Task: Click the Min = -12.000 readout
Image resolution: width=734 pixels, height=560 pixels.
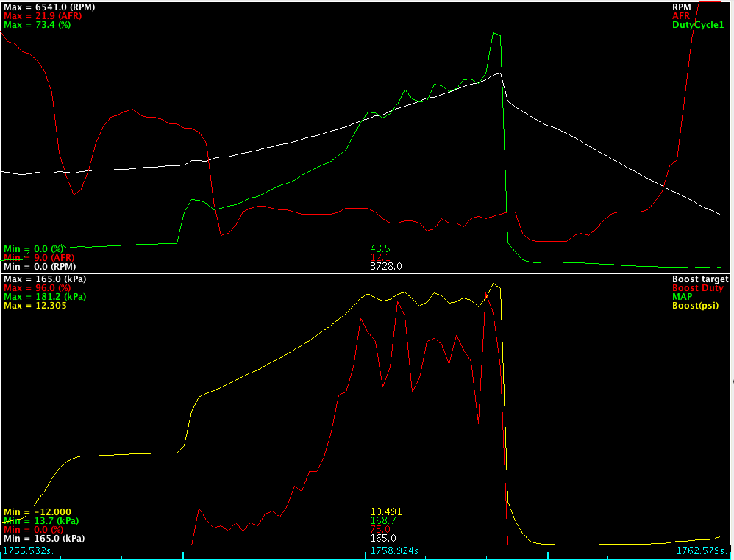Action: point(38,511)
